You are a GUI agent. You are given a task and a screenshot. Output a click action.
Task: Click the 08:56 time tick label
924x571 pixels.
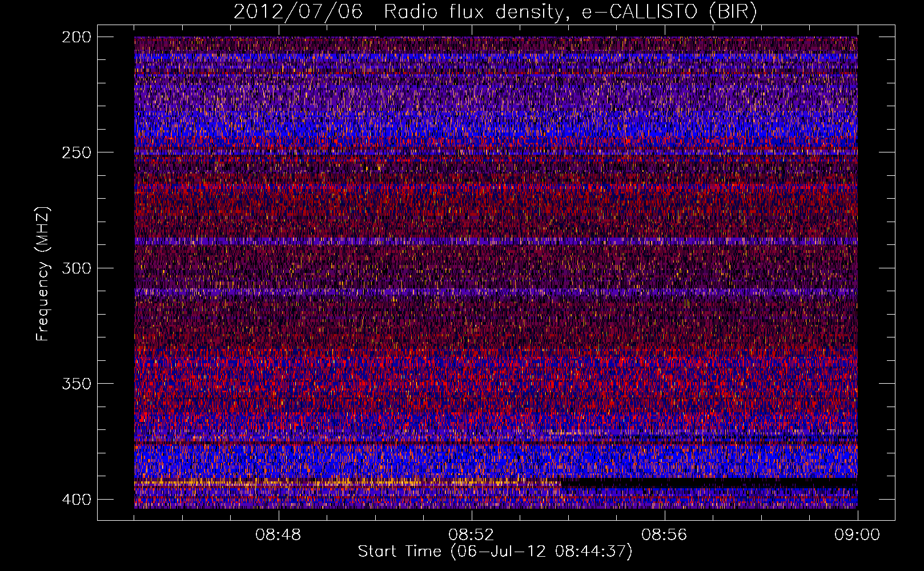coord(664,535)
